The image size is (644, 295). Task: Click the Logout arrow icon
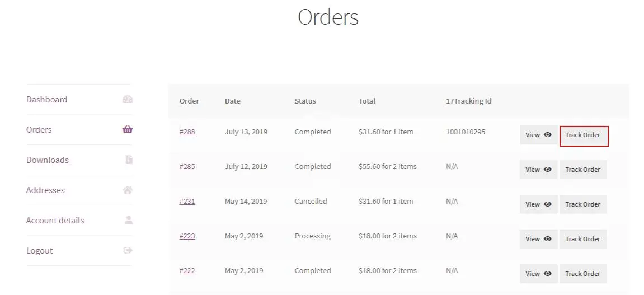128,251
